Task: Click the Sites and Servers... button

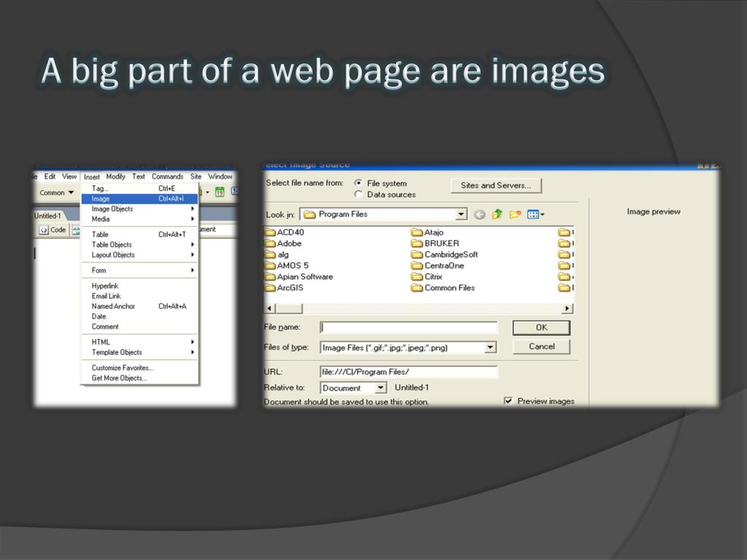Action: [x=496, y=186]
